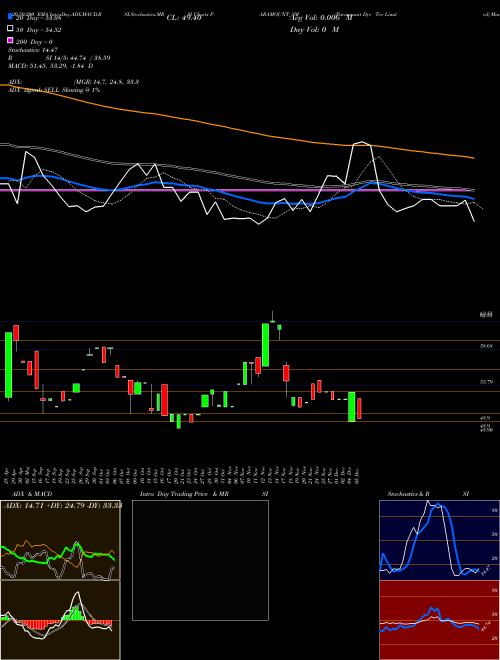Click the 'ADX: 14.71 +DY: 24.79 -DY: 33.33' header
Screen dimensions: 500x660
[x=63, y=505]
